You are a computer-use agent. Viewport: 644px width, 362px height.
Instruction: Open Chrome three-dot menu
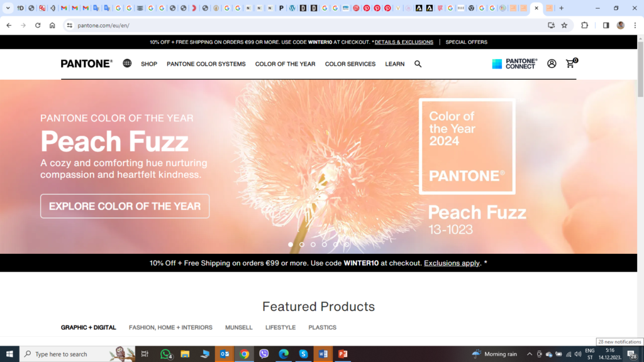point(635,25)
